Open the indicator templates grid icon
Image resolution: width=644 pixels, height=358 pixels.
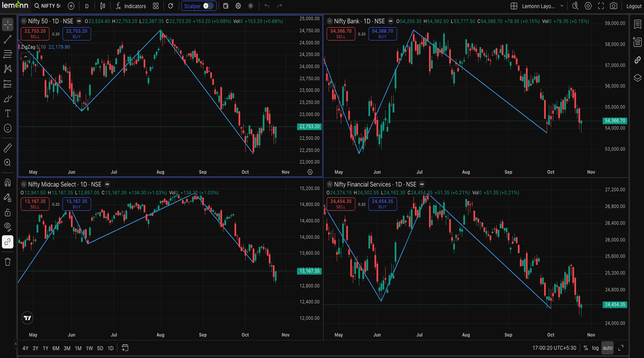click(x=156, y=6)
